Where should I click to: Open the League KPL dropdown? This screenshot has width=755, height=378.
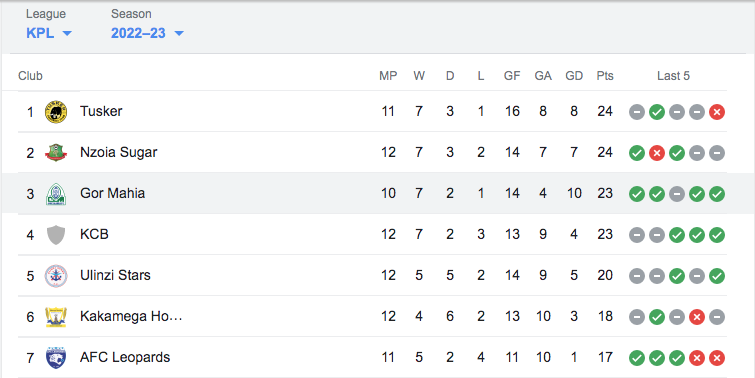[49, 33]
